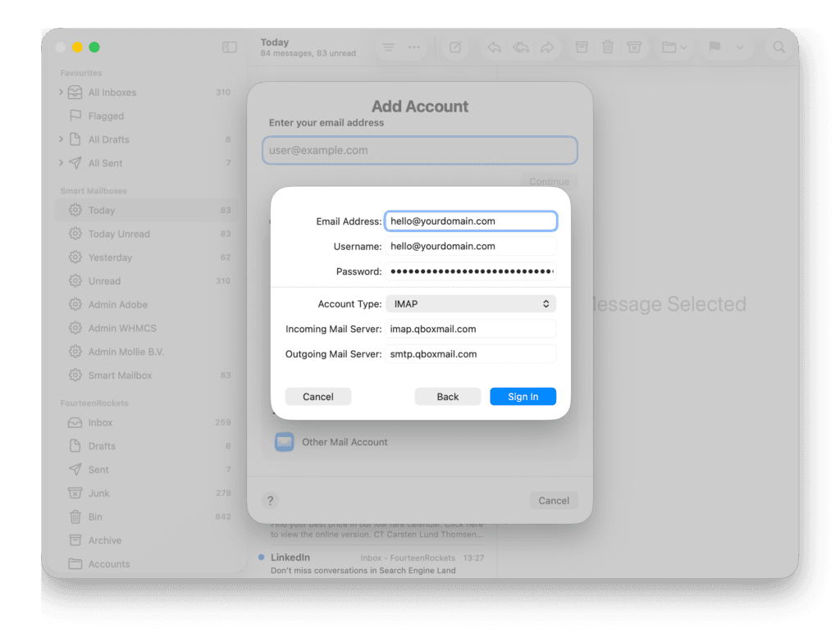The width and height of the screenshot is (840, 633).
Task: Click the Outgoing Mail Server field
Action: pos(471,354)
